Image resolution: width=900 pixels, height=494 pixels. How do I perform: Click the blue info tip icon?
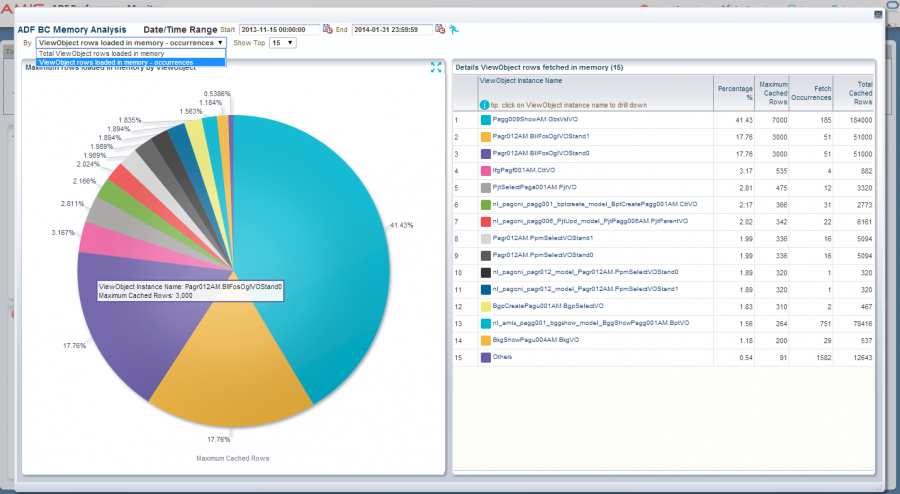484,104
